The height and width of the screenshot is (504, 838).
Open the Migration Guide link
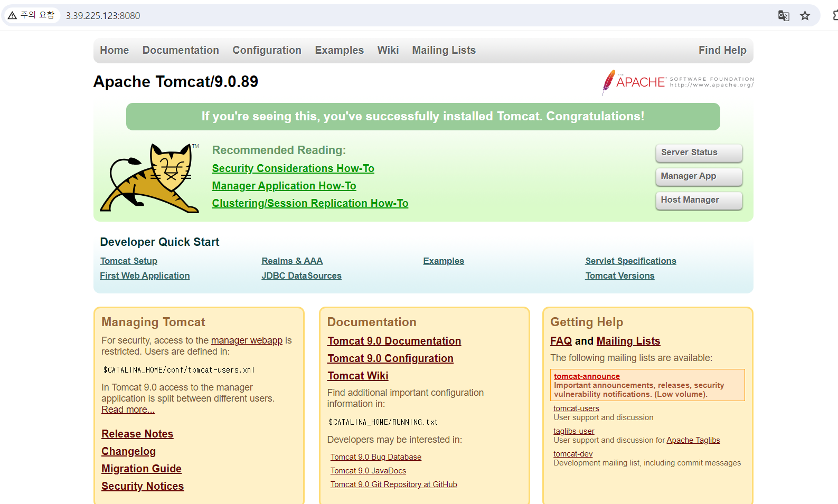tap(142, 469)
